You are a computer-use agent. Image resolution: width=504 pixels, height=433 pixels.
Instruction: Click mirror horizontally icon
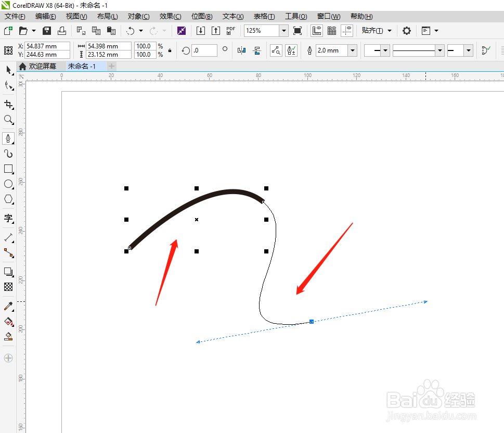(241, 50)
